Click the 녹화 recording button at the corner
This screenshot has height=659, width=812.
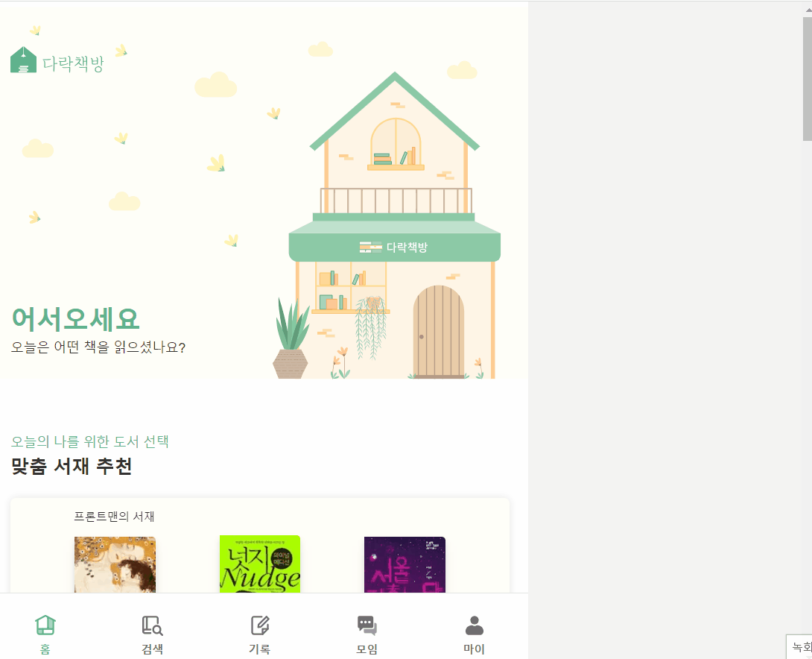click(x=799, y=646)
